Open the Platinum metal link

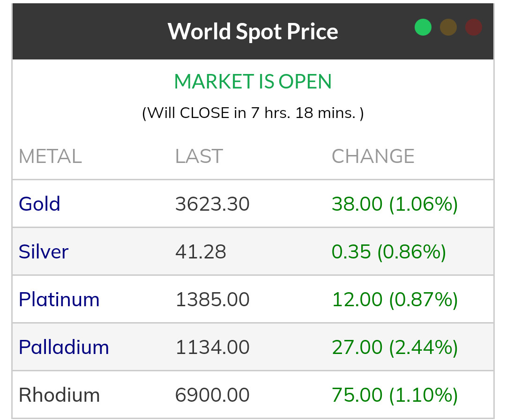[59, 300]
